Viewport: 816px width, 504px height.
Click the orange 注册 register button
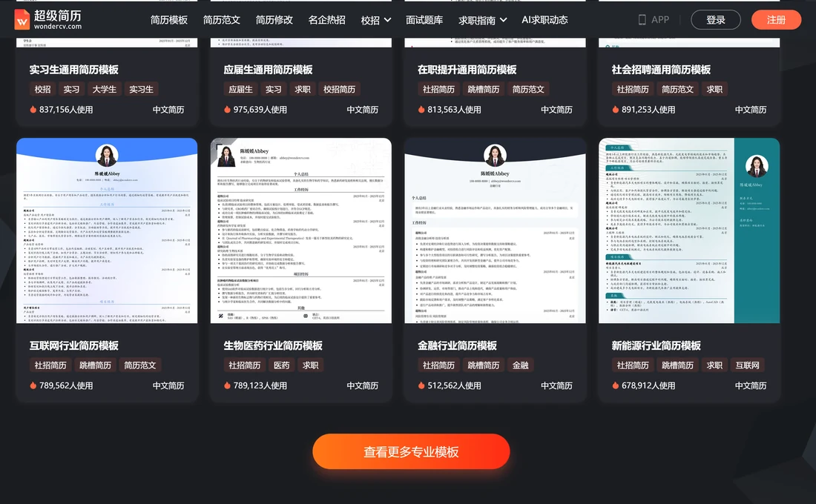coord(776,20)
